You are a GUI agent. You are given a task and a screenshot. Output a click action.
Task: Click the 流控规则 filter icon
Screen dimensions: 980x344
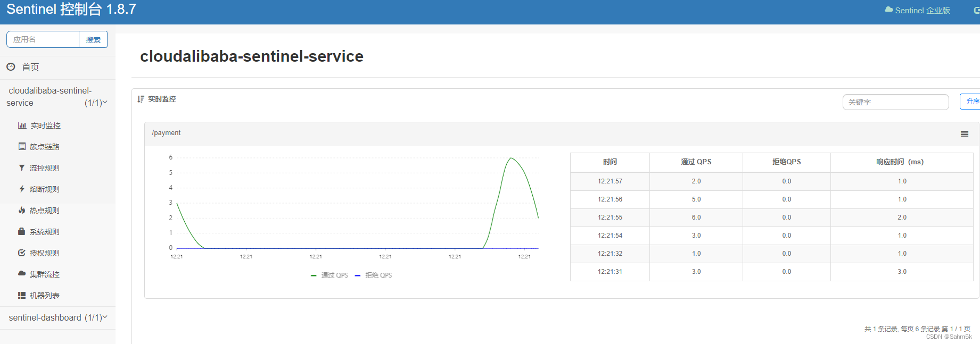22,167
